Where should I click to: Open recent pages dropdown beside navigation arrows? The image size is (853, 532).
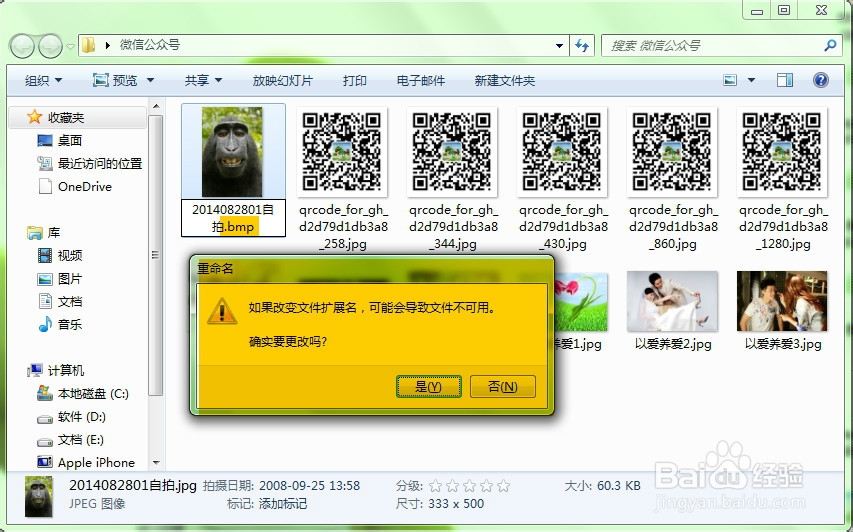70,47
